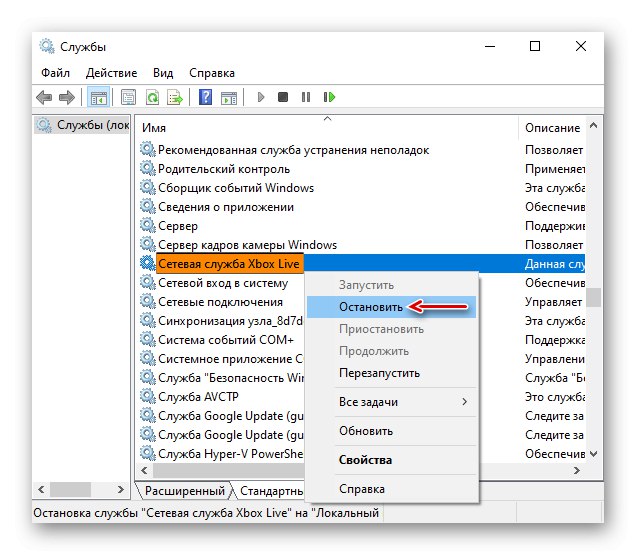The image size is (636, 555).
Task: Click the Forward arrow toolbar icon
Action: pos(67,97)
